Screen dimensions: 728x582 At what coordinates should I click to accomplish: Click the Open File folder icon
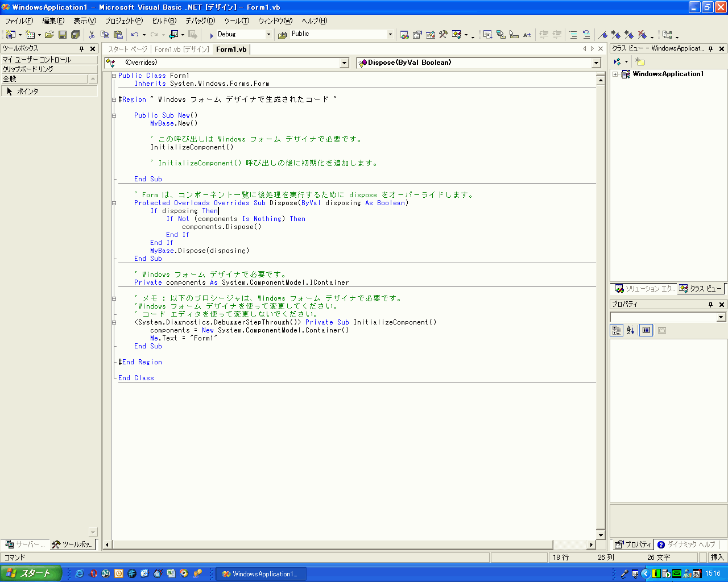tap(49, 35)
